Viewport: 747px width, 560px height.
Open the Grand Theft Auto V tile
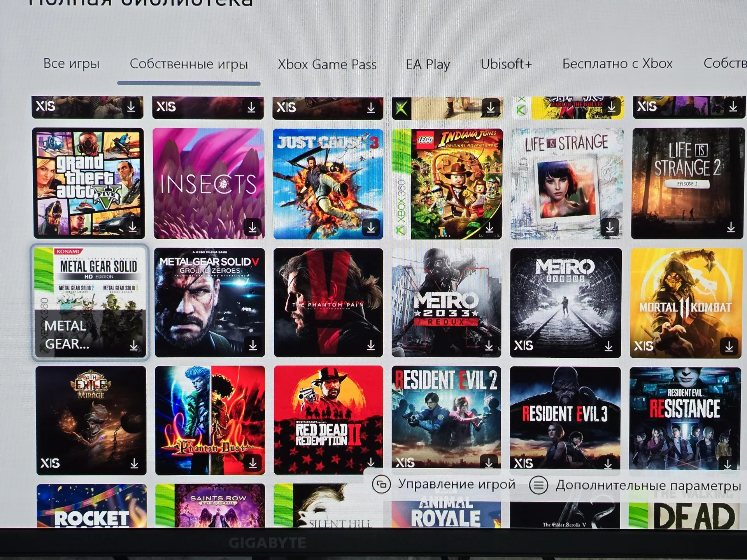[89, 183]
